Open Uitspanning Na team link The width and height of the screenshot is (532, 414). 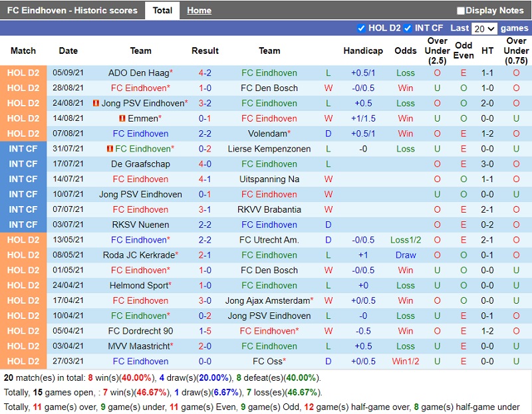pos(269,179)
